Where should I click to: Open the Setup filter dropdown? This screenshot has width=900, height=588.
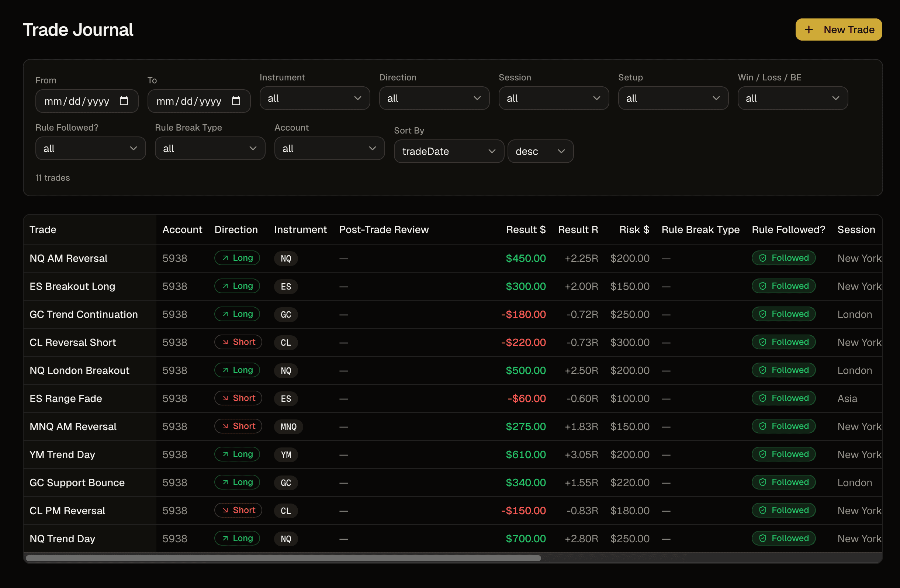click(673, 98)
